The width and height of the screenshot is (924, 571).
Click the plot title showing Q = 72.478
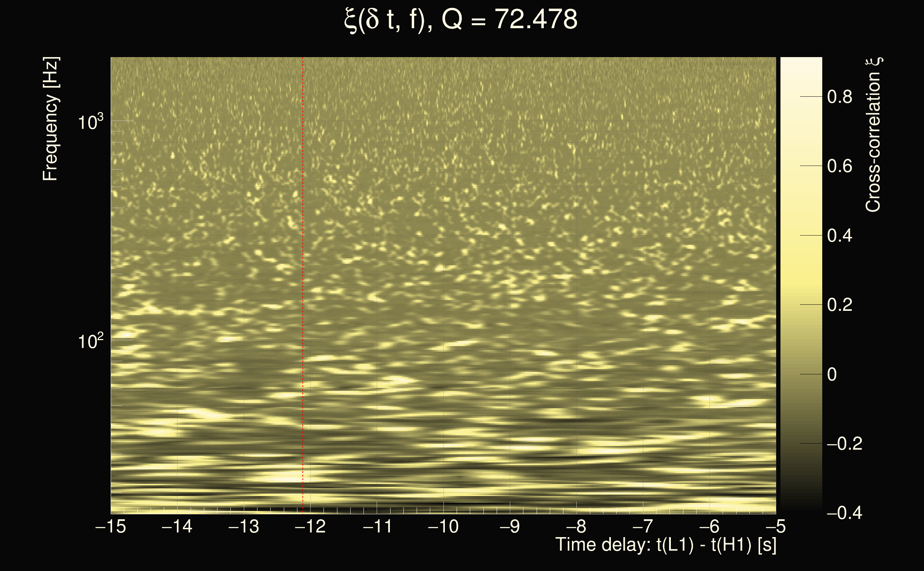pos(461,20)
